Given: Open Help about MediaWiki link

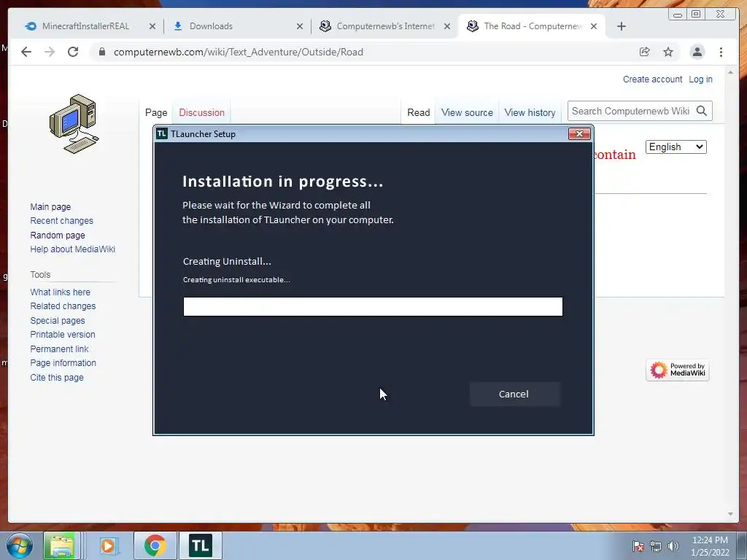Looking at the screenshot, I should 72,249.
